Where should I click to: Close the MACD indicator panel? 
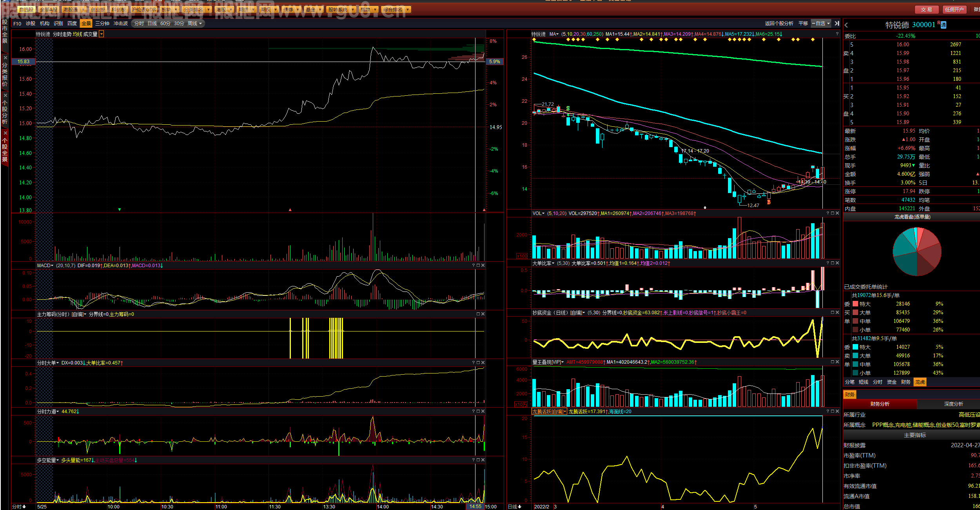coord(483,266)
